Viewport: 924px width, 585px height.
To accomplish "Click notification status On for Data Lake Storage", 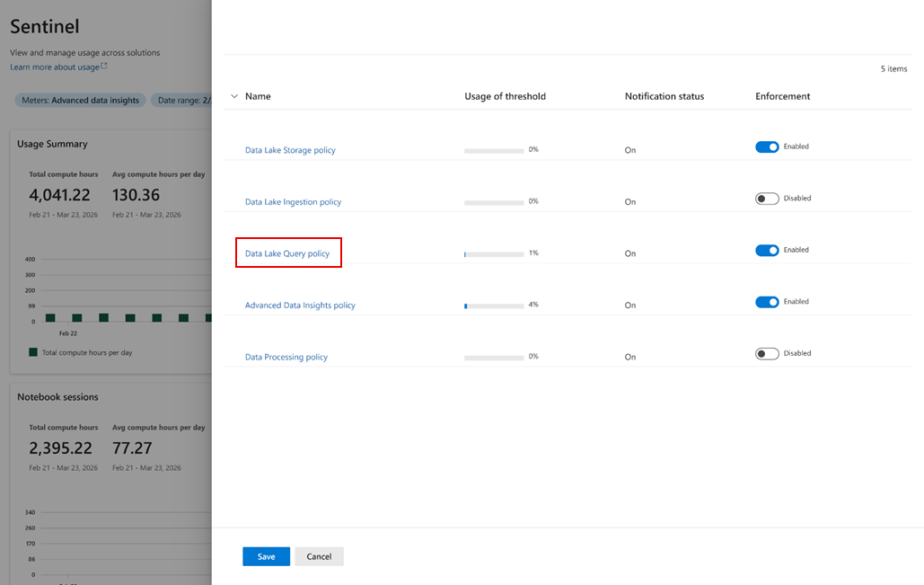I will tap(630, 150).
